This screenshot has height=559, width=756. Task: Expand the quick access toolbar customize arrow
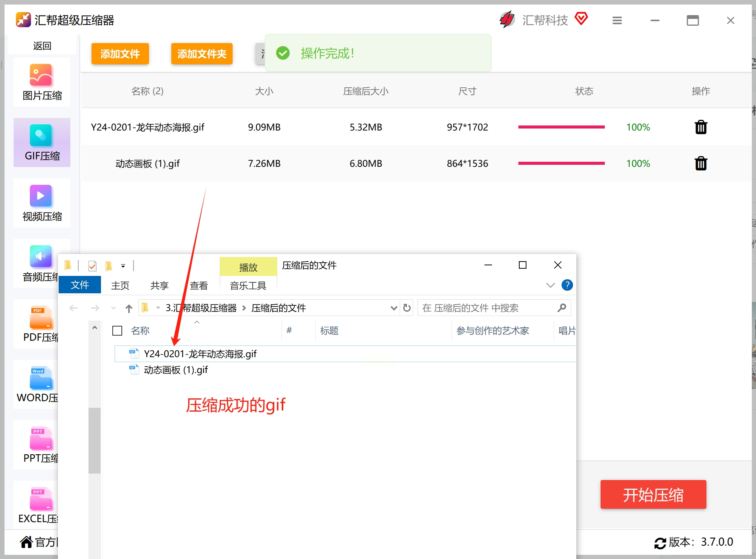pos(123,266)
